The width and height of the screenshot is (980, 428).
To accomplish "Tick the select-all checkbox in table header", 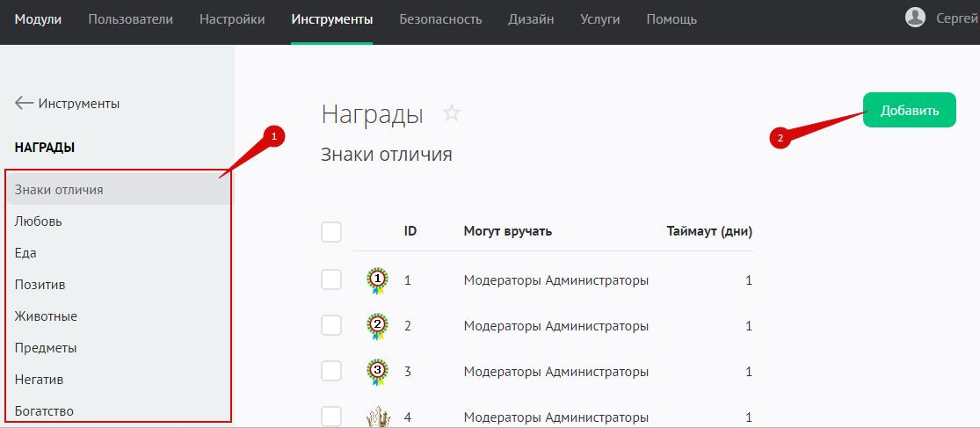I will [x=331, y=232].
